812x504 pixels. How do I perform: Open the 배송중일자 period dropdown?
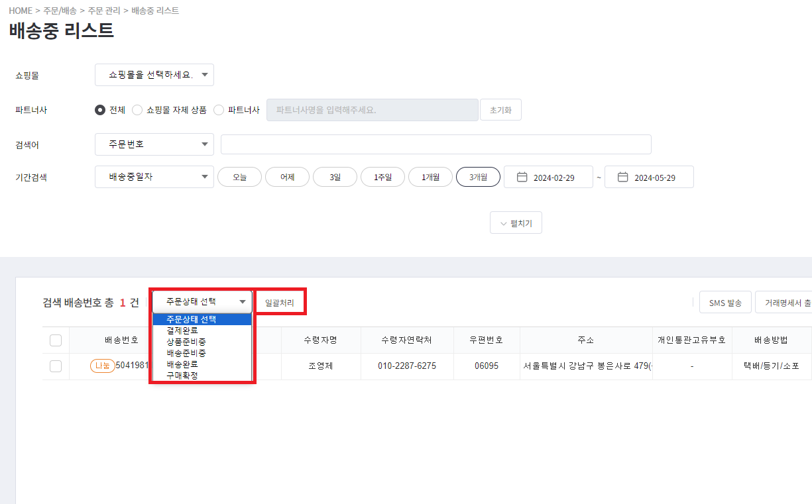154,177
